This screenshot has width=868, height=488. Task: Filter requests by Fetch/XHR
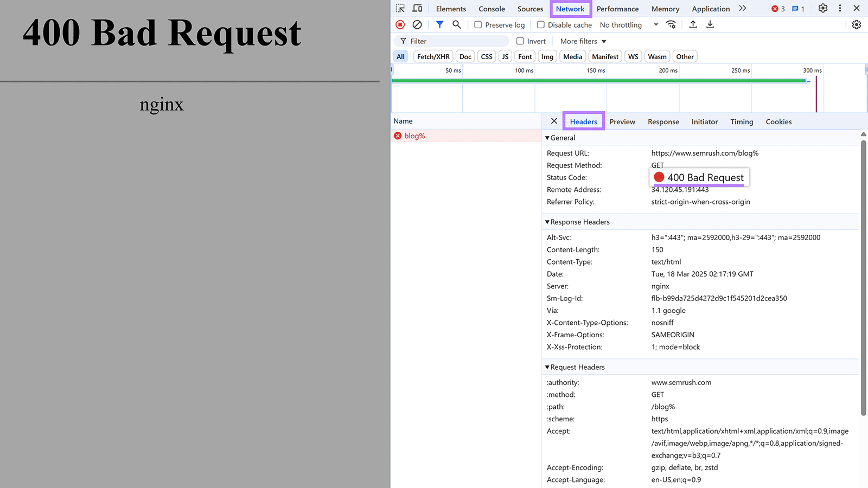432,56
